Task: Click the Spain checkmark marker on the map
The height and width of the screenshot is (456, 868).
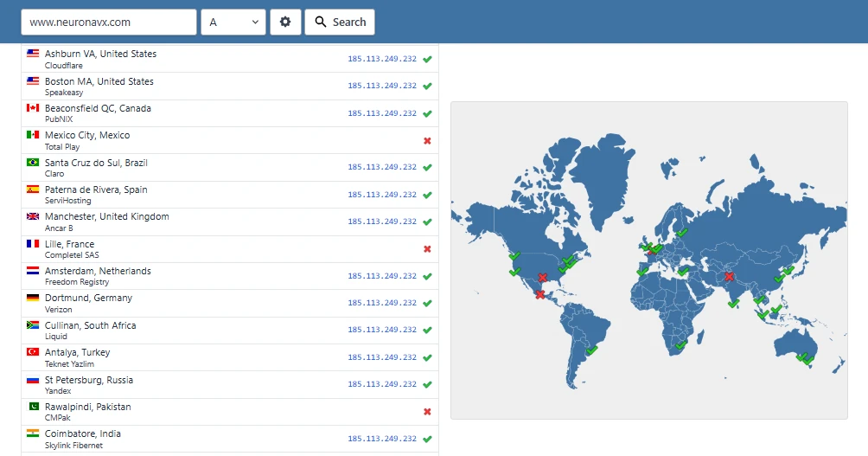Action: (642, 272)
